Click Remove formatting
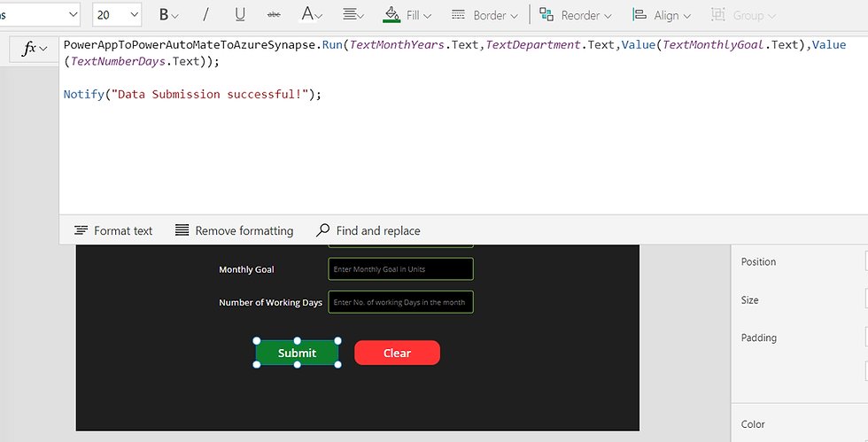This screenshot has height=442, width=868. (x=234, y=230)
